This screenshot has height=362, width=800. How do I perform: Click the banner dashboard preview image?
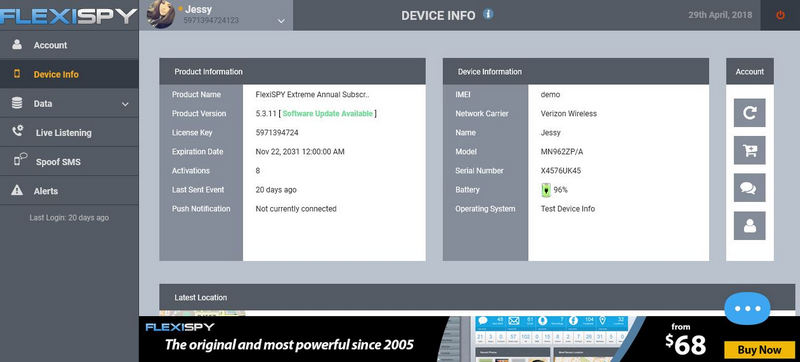click(538, 339)
